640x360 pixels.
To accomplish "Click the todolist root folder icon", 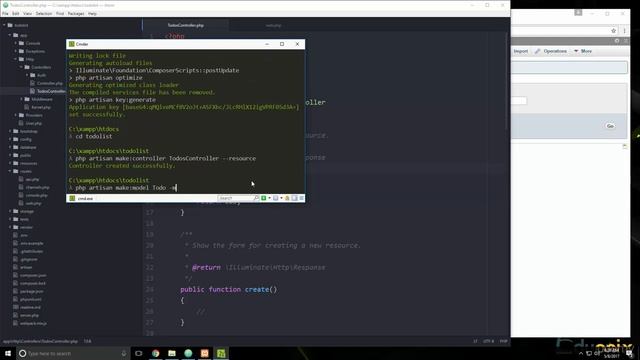I will (10, 25).
